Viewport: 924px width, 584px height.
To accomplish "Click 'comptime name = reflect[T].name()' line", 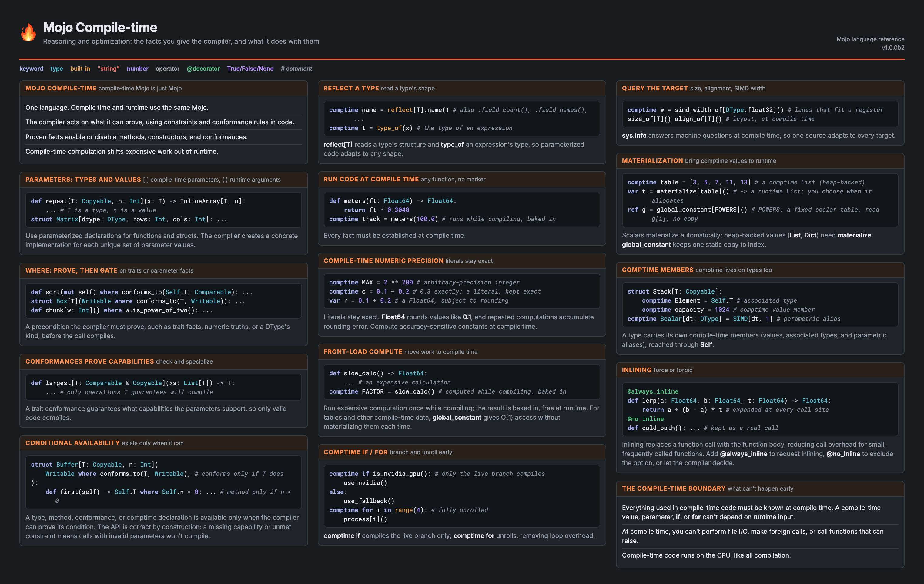I will [x=458, y=110].
